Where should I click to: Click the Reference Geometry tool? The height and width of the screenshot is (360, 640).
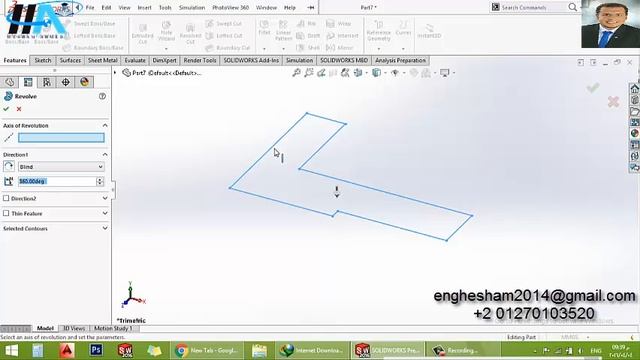click(x=379, y=31)
